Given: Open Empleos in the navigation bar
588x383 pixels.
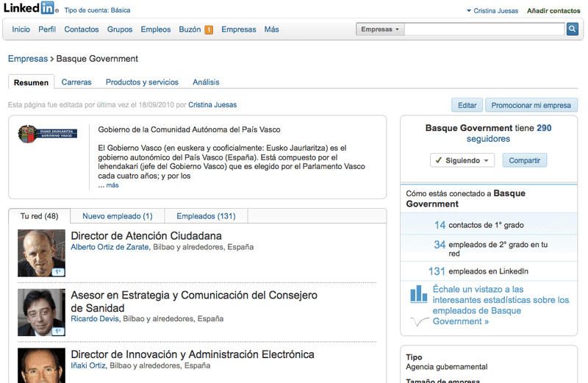Looking at the screenshot, I should point(156,29).
